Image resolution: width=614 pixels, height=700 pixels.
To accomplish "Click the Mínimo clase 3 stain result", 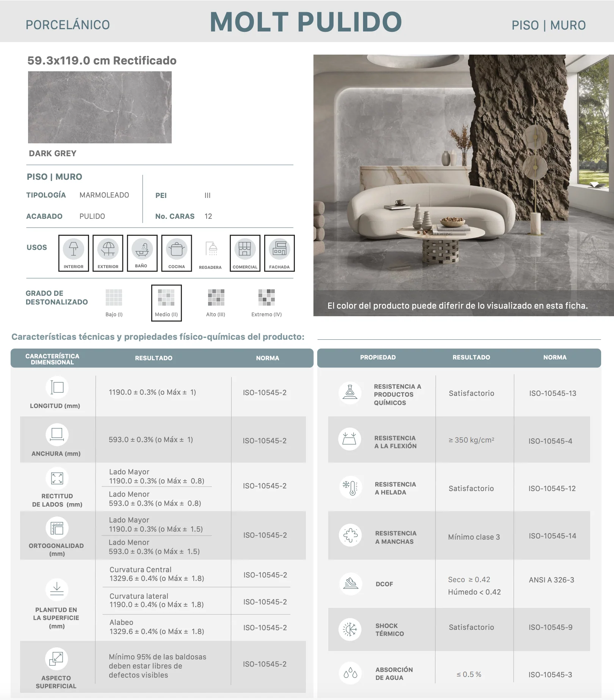I will [474, 537].
